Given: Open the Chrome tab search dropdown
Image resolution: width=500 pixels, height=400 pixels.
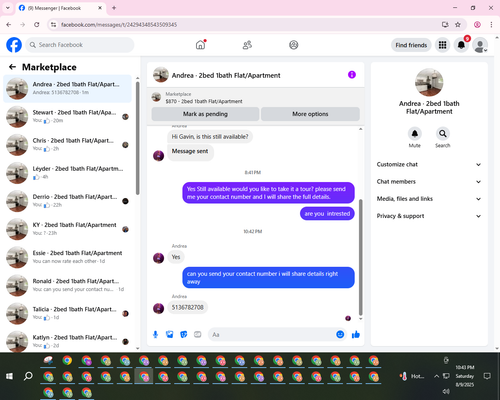Looking at the screenshot, I should pos(8,8).
